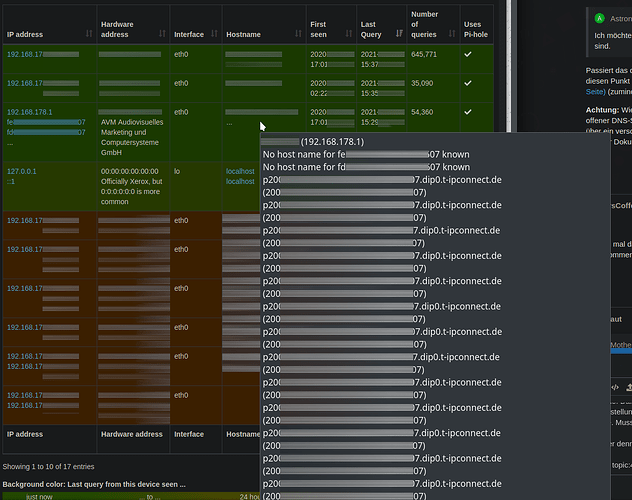This screenshot has width=632, height=500.
Task: Expand ellipsis under the 192.168.178.1 IPv6 addresses
Action: click(x=9, y=142)
